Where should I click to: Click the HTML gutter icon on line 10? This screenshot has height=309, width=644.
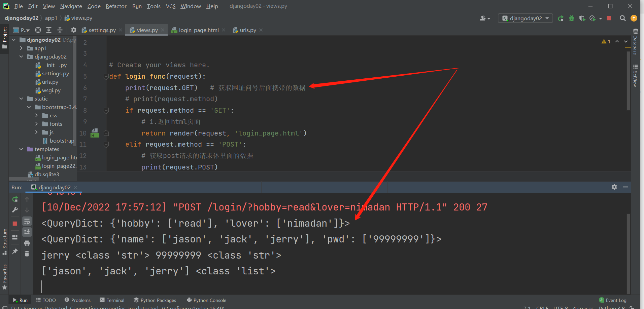pos(95,133)
